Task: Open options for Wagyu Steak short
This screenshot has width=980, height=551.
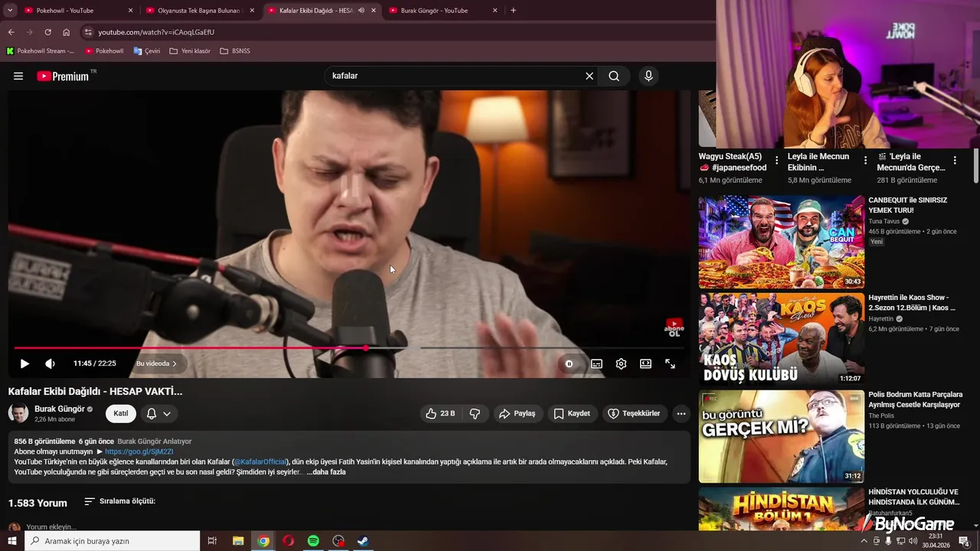Action: (x=777, y=161)
